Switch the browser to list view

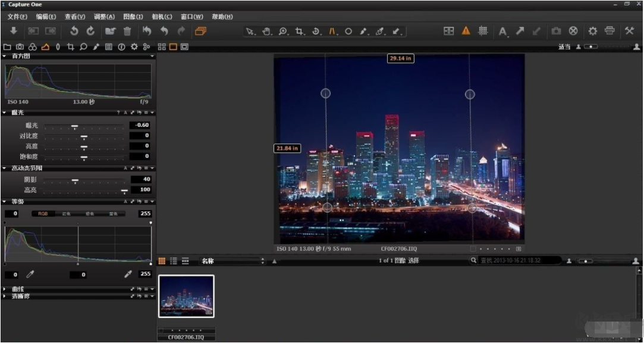coord(174,261)
